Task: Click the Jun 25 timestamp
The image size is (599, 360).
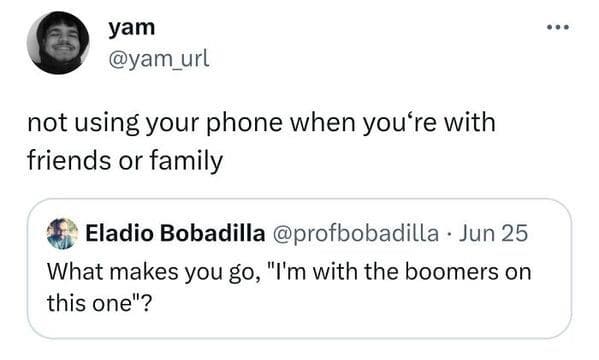Action: coord(494,233)
